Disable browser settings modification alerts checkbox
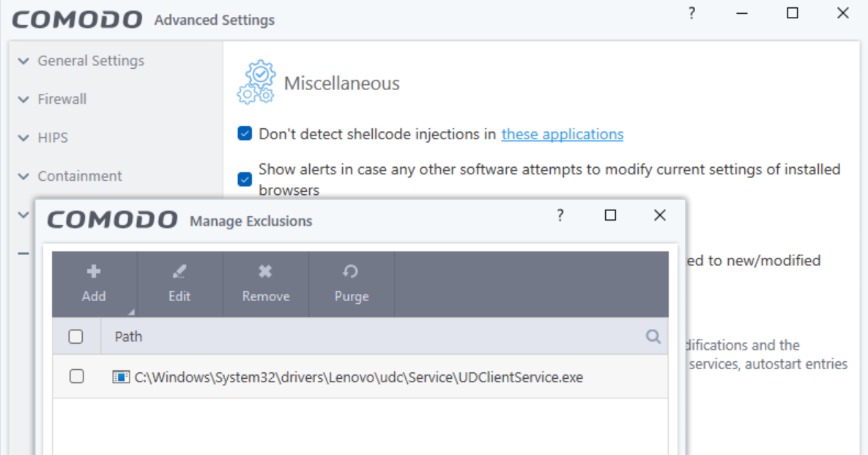The height and width of the screenshot is (455, 868). (245, 180)
